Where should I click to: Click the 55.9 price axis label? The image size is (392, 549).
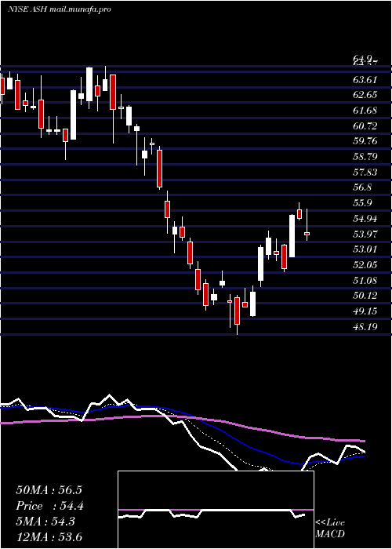[x=362, y=203]
